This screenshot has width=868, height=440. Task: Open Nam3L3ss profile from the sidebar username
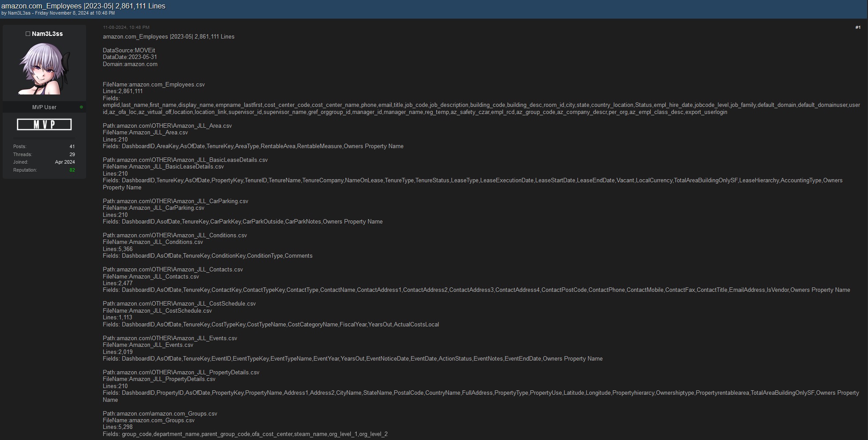coord(47,34)
